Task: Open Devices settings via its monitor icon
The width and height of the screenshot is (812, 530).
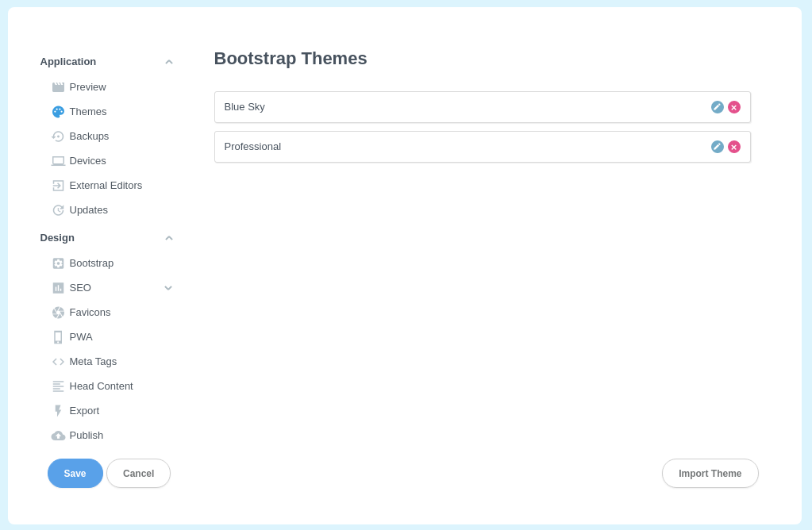Action: pyautogui.click(x=57, y=160)
